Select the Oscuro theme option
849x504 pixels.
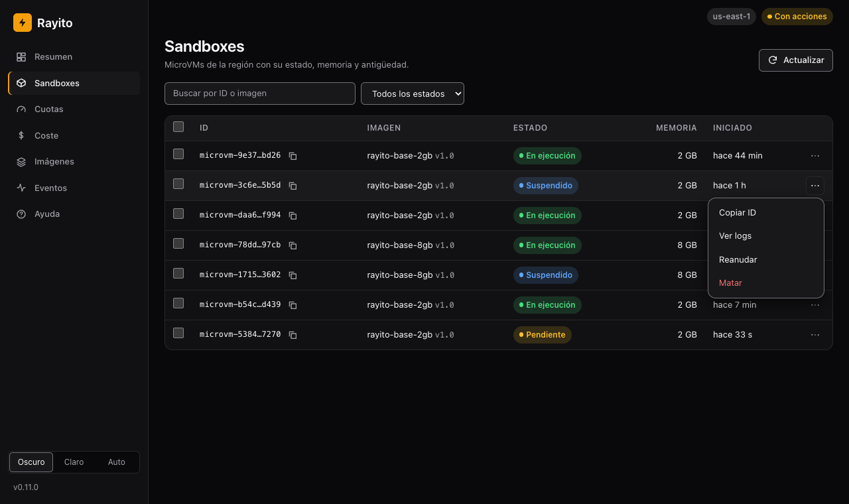[x=31, y=462]
